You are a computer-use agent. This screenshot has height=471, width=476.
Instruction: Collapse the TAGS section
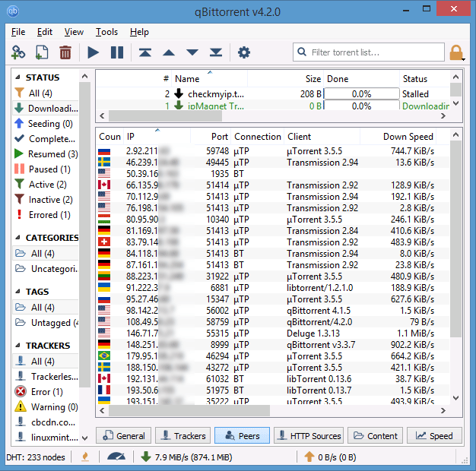coord(18,292)
